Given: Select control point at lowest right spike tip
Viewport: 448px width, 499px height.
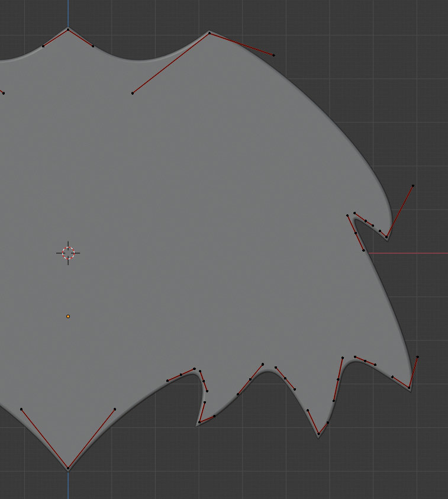Looking at the screenshot, I should (318, 433).
